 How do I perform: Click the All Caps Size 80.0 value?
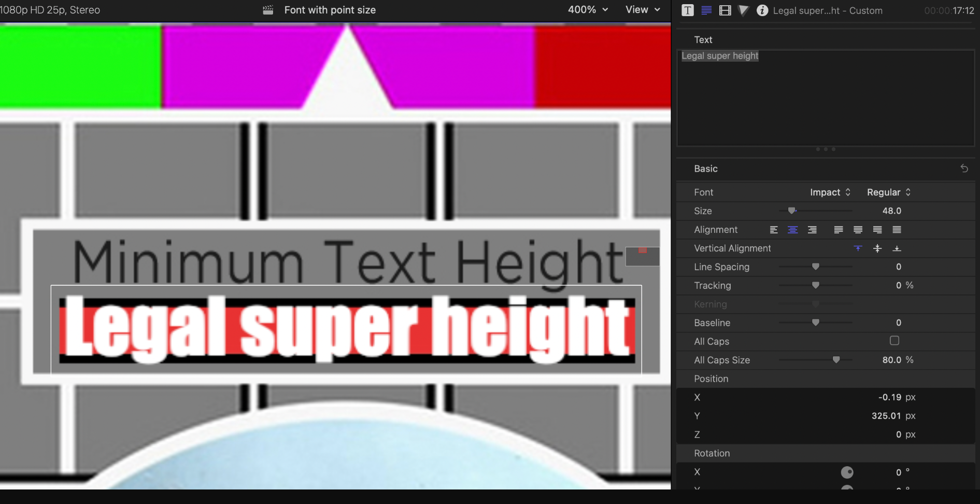click(x=892, y=360)
